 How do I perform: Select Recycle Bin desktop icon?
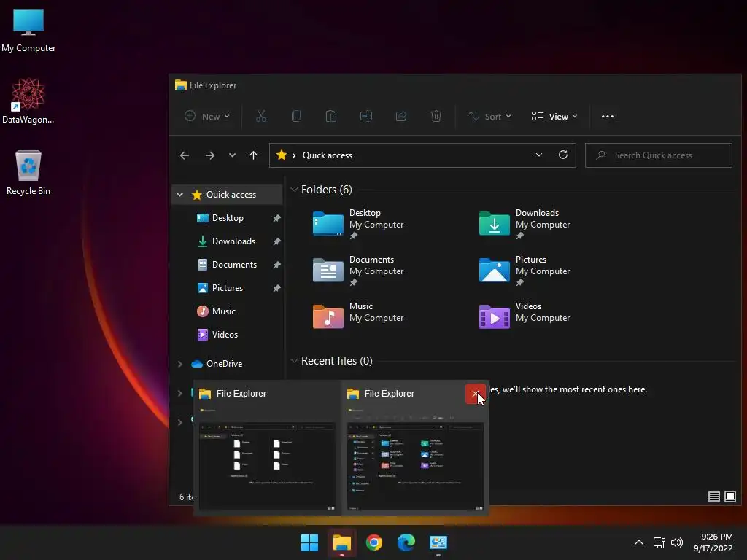click(x=28, y=172)
